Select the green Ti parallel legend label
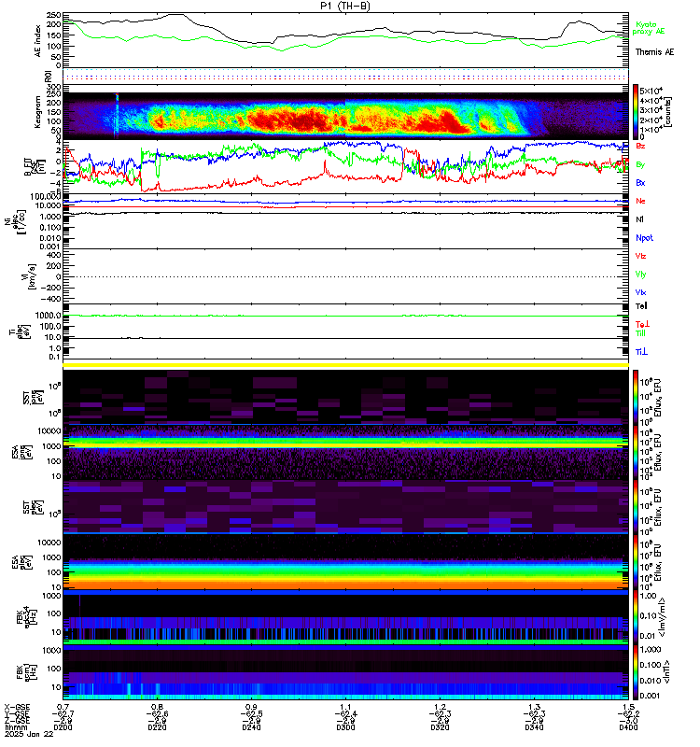Screen dimensions: 700x747 tap(640, 333)
